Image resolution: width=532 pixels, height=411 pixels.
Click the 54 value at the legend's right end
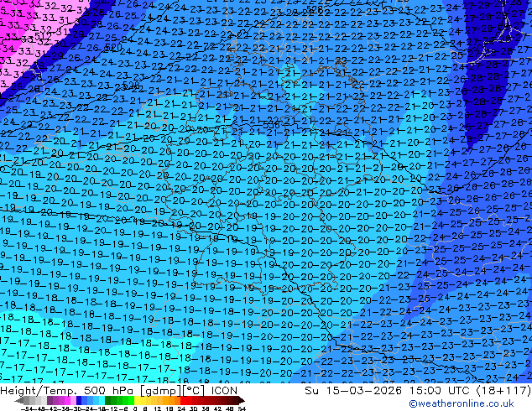point(242,408)
